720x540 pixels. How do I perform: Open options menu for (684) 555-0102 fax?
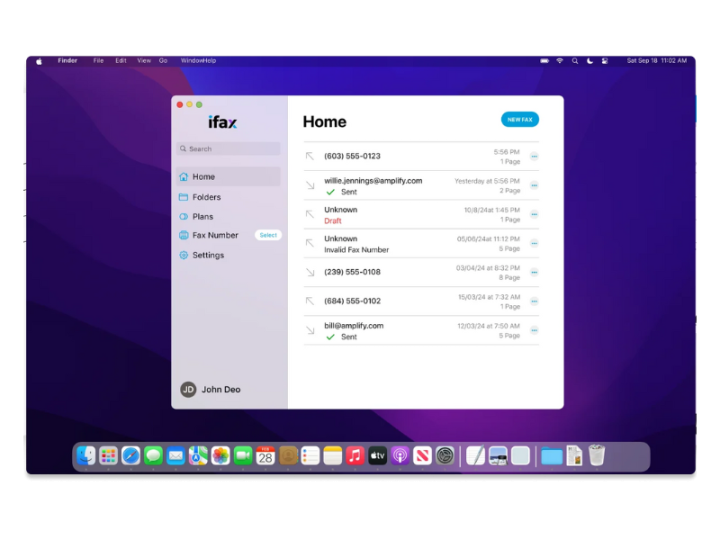tap(534, 301)
